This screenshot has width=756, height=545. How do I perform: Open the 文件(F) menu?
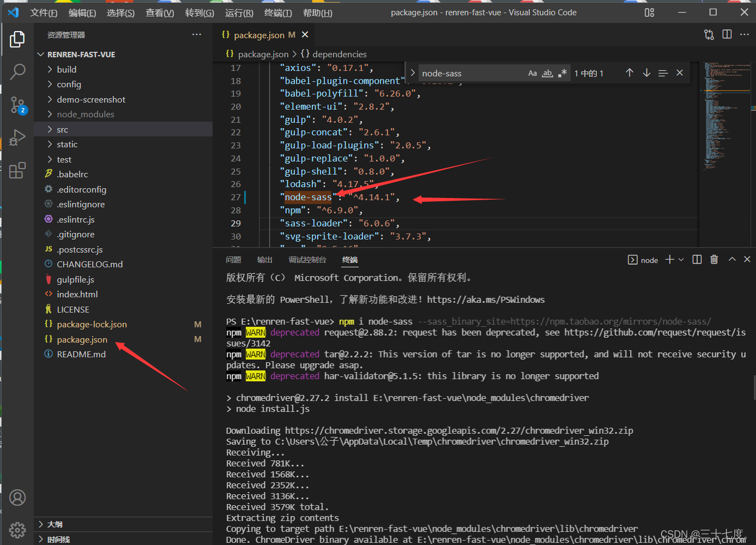point(44,13)
